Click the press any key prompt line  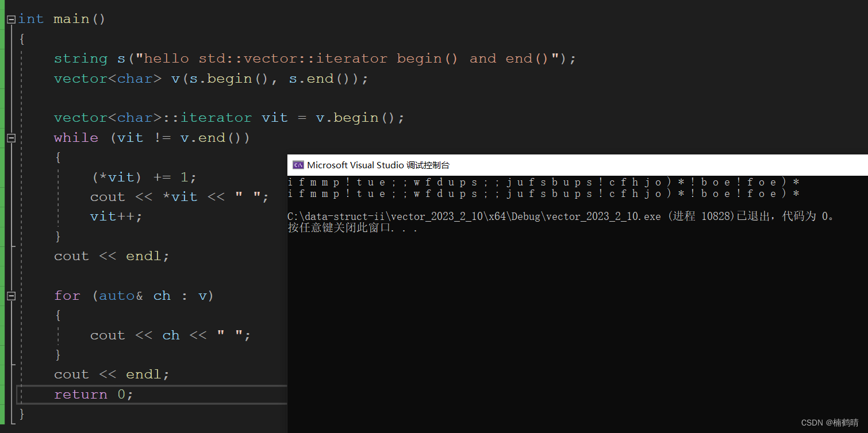[x=352, y=228]
